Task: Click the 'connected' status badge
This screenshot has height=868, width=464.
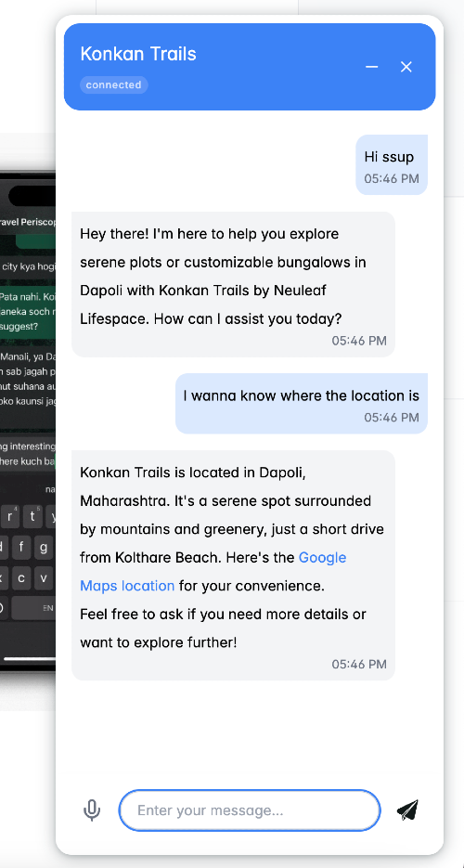Action: (x=114, y=84)
